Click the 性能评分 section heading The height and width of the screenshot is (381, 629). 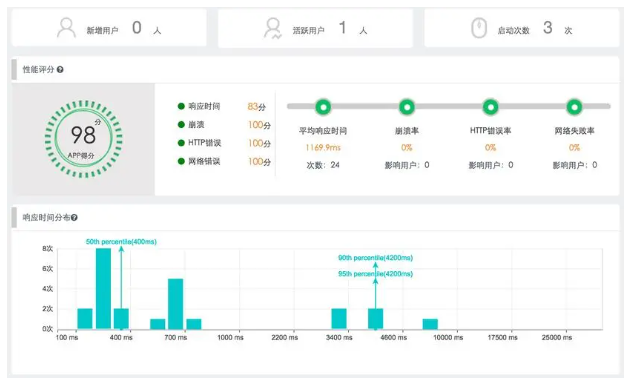(x=38, y=70)
